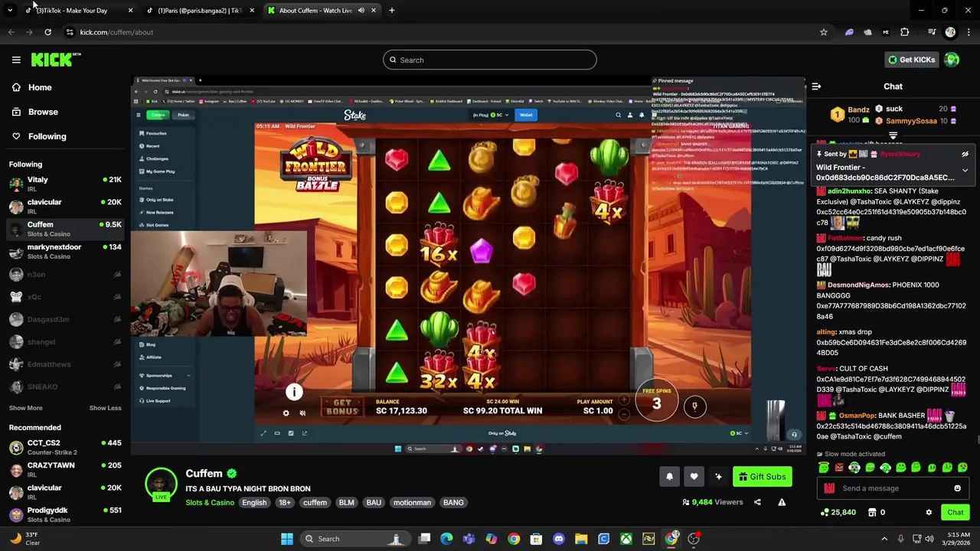Click the Gift Subs button
The width and height of the screenshot is (980, 551).
762,477
